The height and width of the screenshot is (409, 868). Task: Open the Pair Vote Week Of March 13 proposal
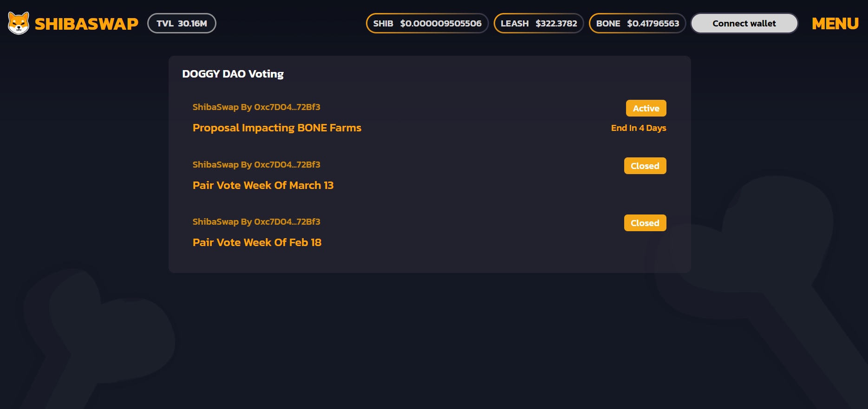[x=263, y=185]
